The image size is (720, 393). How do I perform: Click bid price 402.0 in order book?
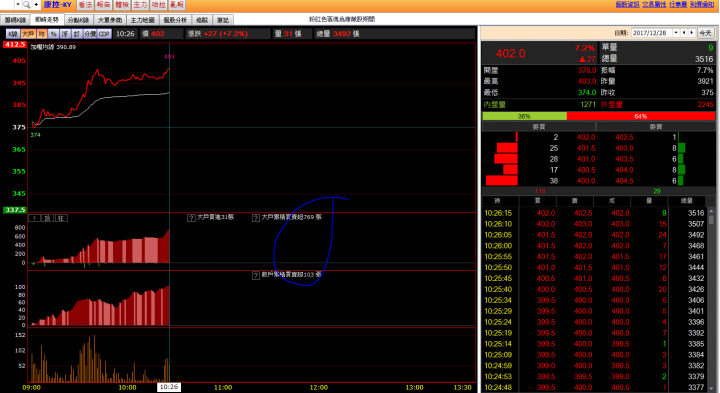click(x=586, y=137)
